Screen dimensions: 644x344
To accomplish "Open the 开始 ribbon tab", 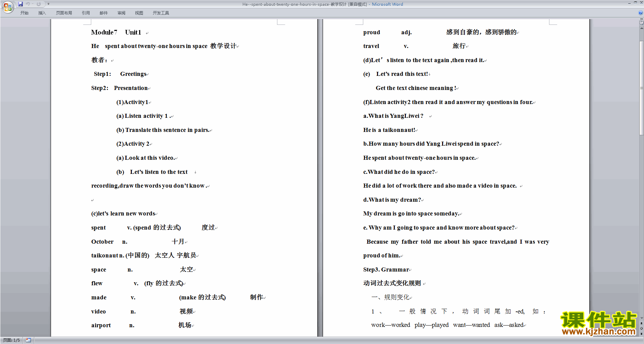I will 24,13.
